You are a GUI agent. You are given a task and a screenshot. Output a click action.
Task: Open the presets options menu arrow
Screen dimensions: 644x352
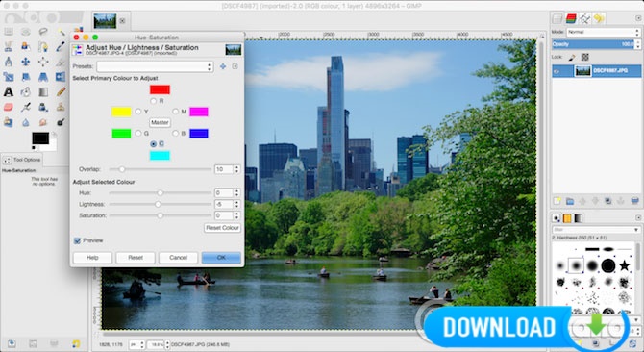click(235, 66)
